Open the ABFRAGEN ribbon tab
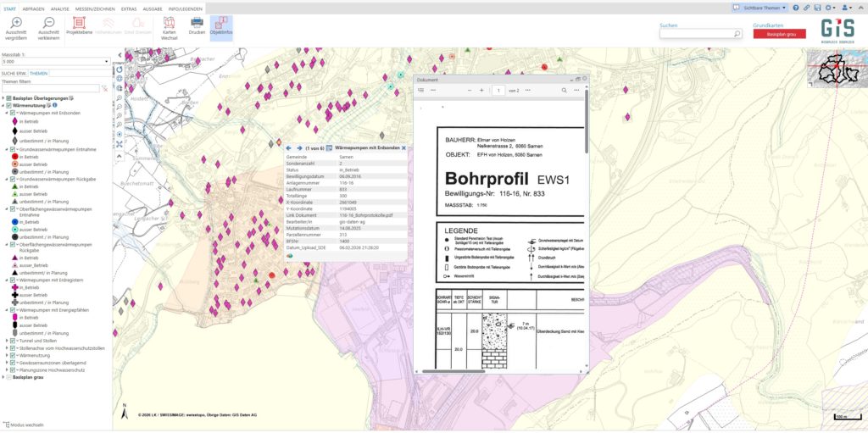The height and width of the screenshot is (433, 868). (33, 8)
